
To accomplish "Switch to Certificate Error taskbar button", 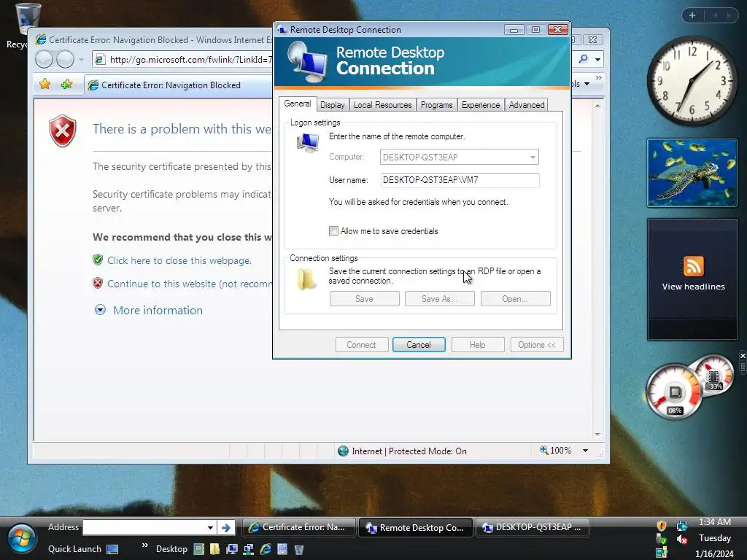I will coord(299,527).
